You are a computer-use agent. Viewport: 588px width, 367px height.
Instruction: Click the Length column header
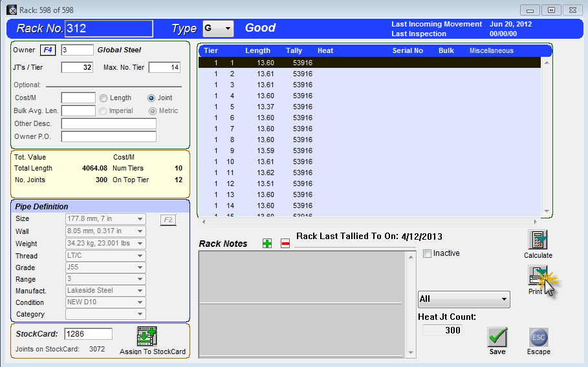(x=257, y=50)
